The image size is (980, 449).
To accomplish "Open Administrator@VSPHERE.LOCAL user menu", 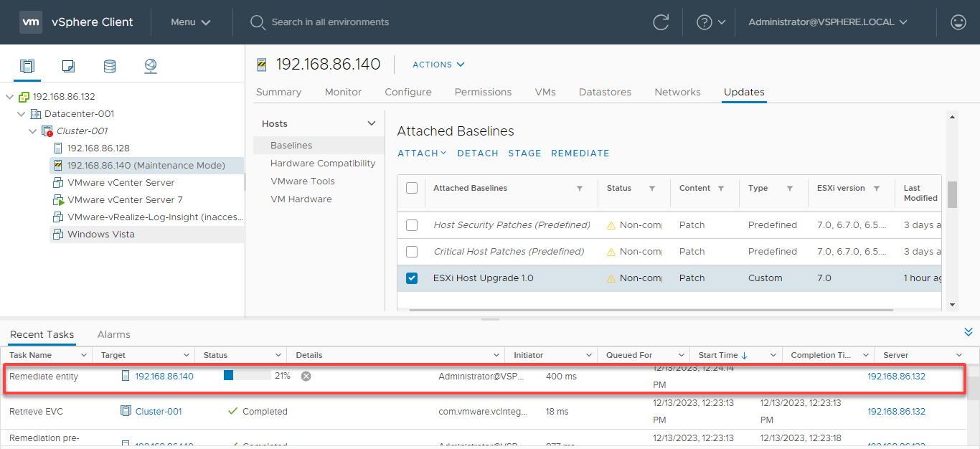I will tap(829, 22).
